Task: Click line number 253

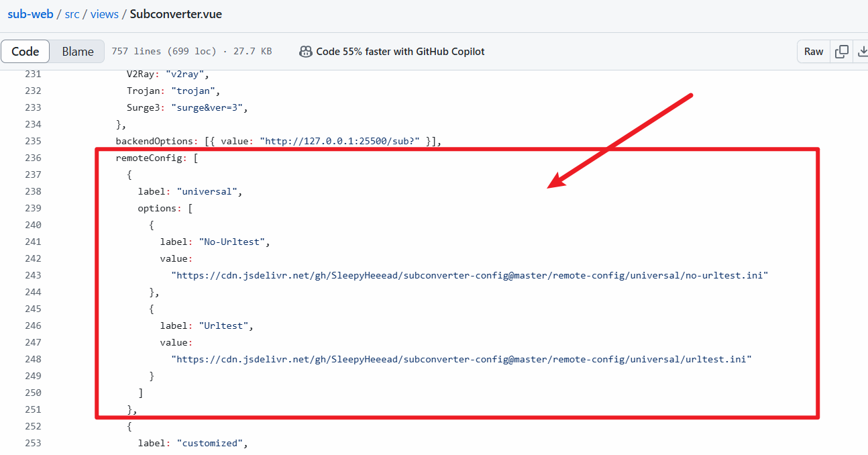Action: pyautogui.click(x=32, y=443)
